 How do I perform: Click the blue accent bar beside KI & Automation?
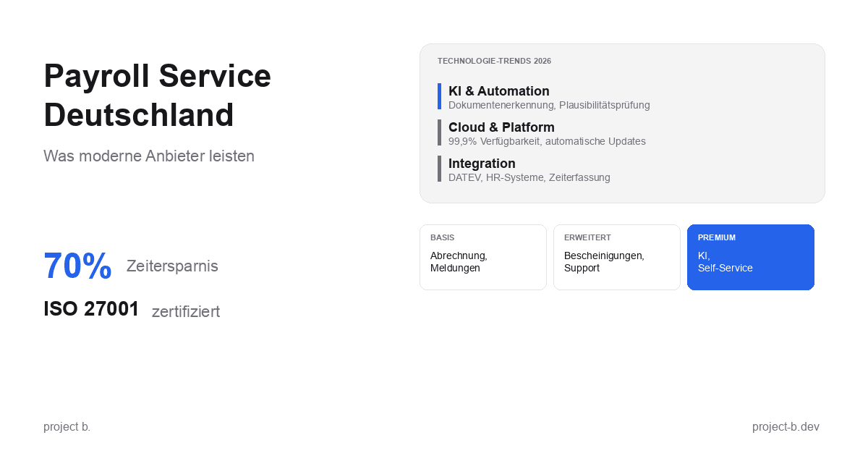point(438,96)
